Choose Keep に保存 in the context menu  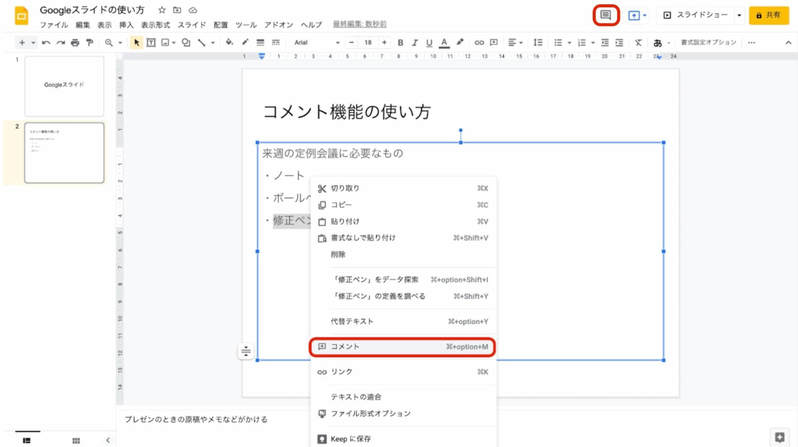pyautogui.click(x=402, y=439)
